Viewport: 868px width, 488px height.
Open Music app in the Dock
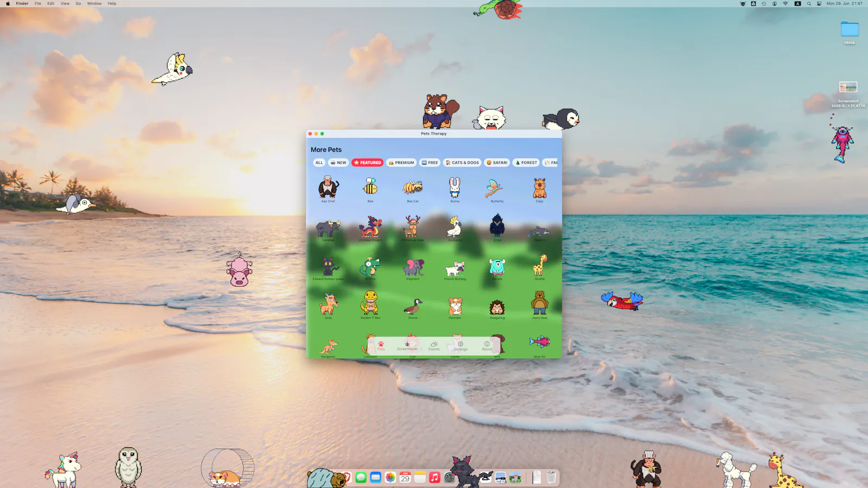point(435,478)
